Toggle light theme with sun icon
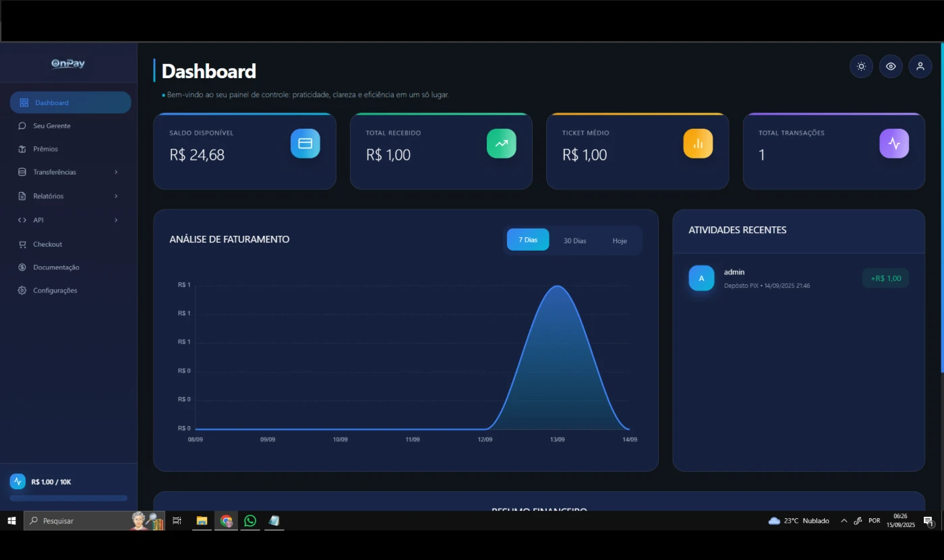Screen dimensions: 944x560 click(861, 66)
